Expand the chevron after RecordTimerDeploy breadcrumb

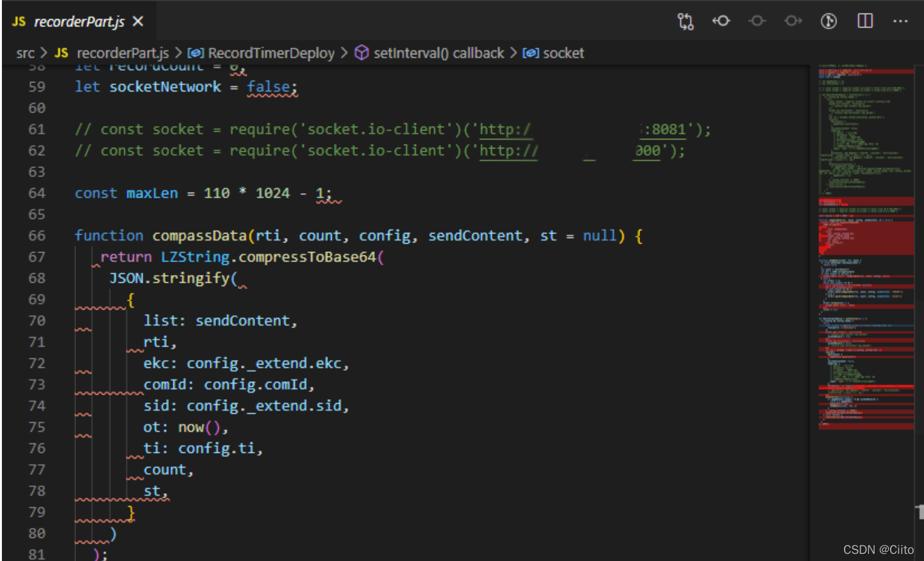tap(344, 53)
